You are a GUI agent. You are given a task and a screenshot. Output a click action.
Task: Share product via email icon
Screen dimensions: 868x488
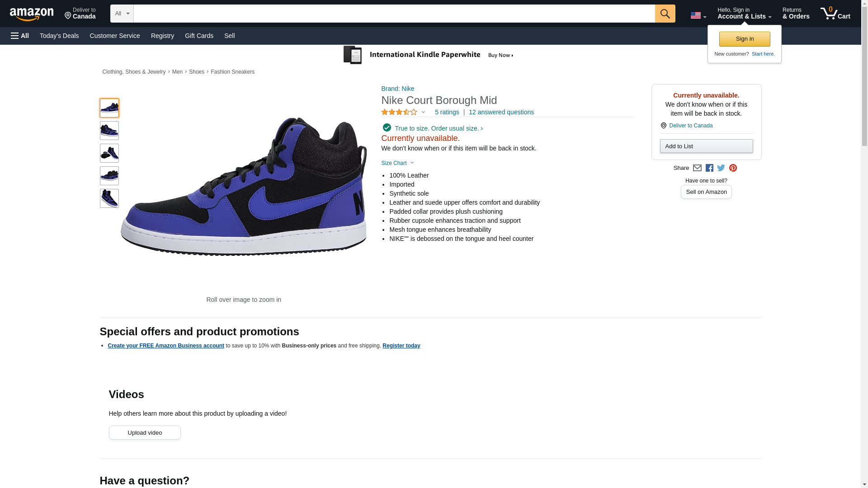tap(697, 168)
